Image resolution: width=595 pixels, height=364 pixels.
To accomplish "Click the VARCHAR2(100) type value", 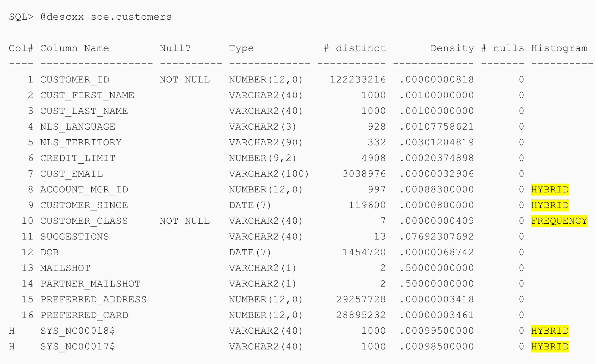I will [x=269, y=174].
